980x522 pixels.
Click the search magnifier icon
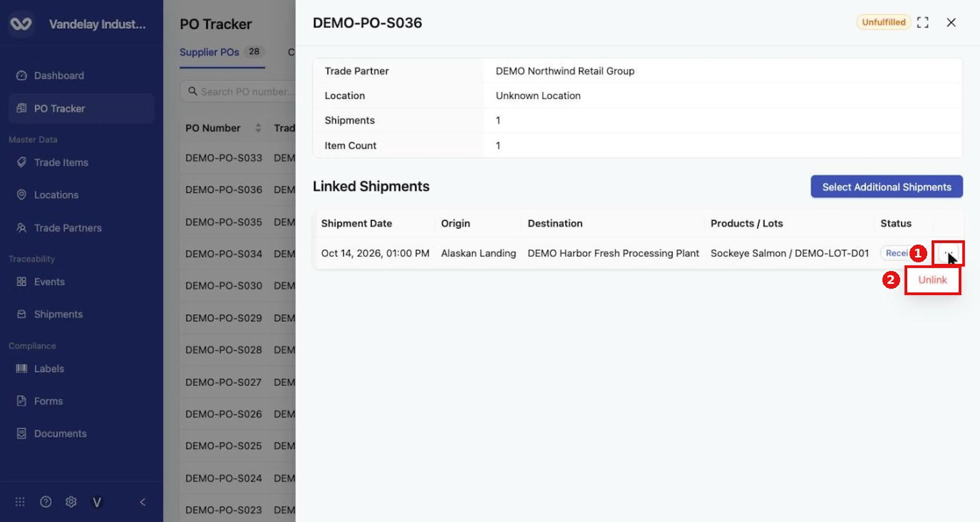[193, 91]
